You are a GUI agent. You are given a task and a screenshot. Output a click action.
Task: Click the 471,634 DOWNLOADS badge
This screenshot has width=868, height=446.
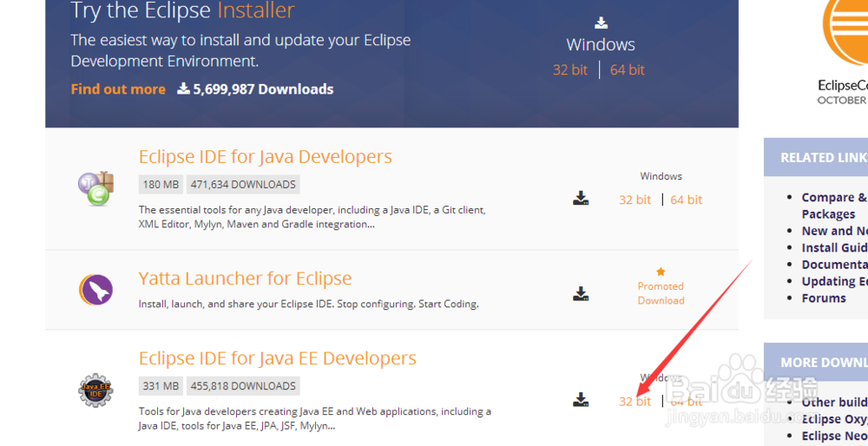pyautogui.click(x=243, y=184)
